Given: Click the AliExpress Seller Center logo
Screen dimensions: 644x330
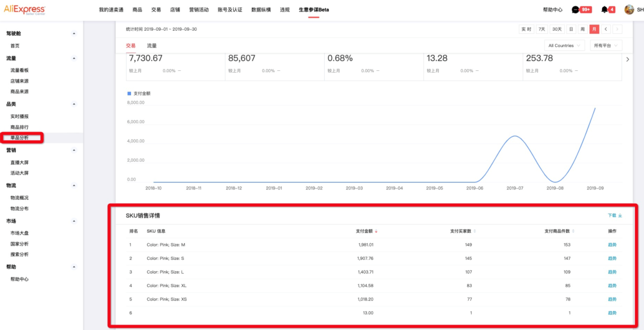Looking at the screenshot, I should coord(25,10).
